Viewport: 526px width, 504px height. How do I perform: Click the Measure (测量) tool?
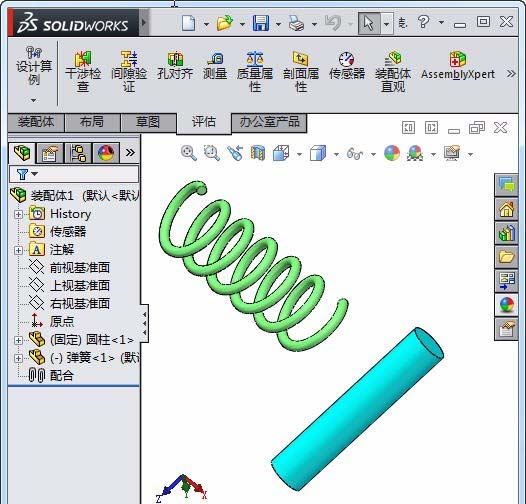(215, 66)
